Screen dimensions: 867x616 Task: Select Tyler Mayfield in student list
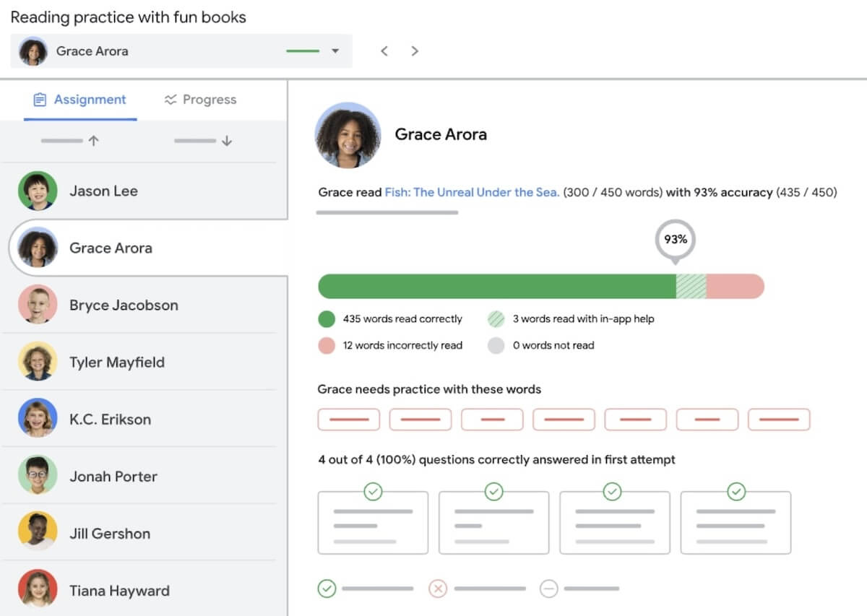coord(116,363)
